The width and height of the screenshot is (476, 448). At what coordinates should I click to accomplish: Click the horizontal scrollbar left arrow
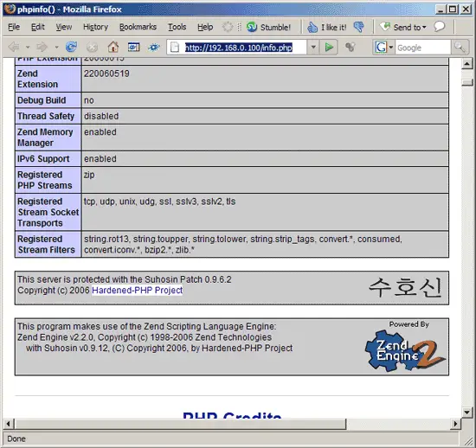click(x=8, y=424)
